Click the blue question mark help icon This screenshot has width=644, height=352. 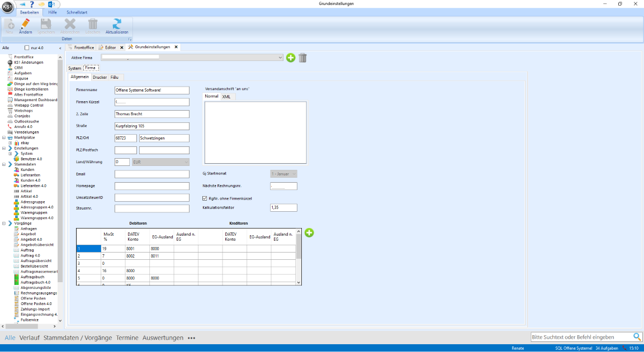point(32,4)
